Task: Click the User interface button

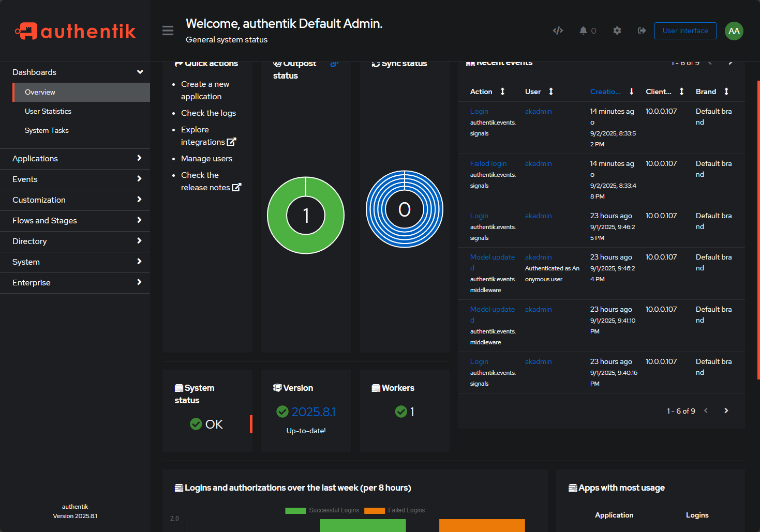Action: click(x=685, y=31)
